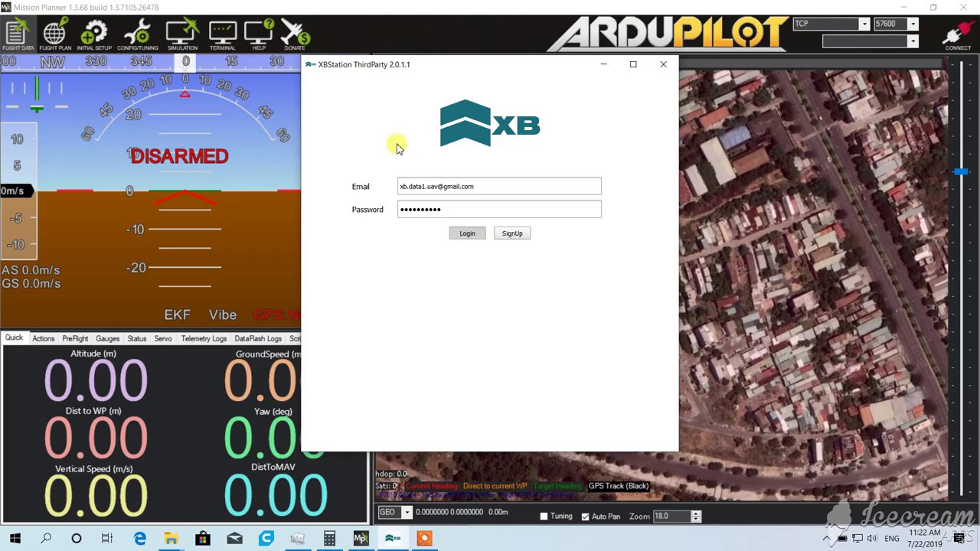
Task: Select the Telemetry Logs tab
Action: pyautogui.click(x=204, y=338)
